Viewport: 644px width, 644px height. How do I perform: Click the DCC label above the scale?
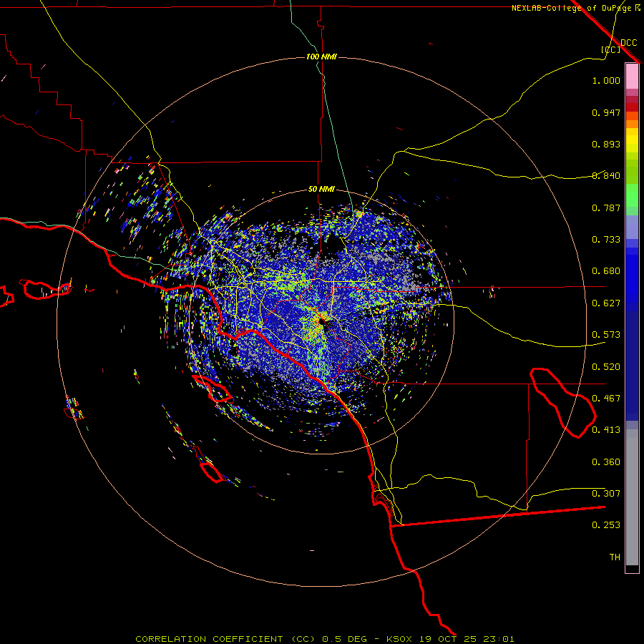coord(629,43)
